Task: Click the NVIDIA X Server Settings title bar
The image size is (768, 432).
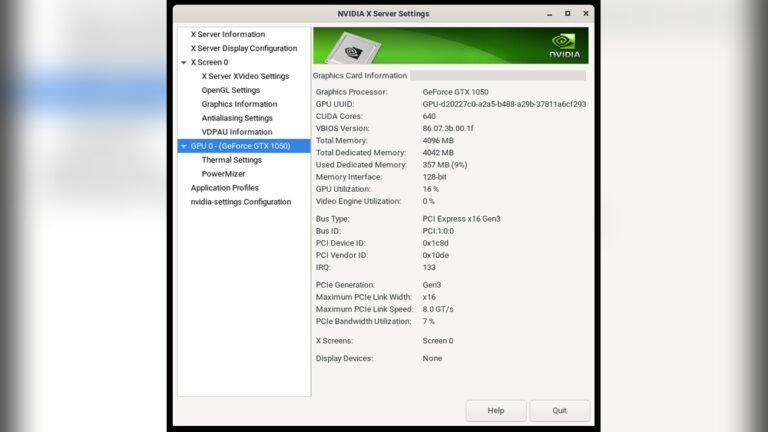Action: (x=383, y=14)
